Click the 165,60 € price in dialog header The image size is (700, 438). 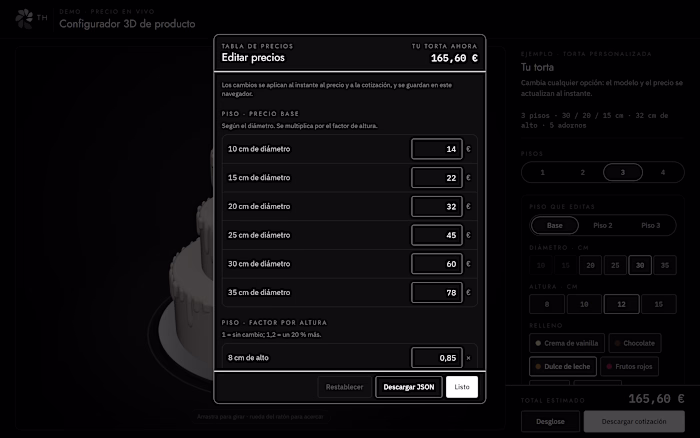pos(454,58)
